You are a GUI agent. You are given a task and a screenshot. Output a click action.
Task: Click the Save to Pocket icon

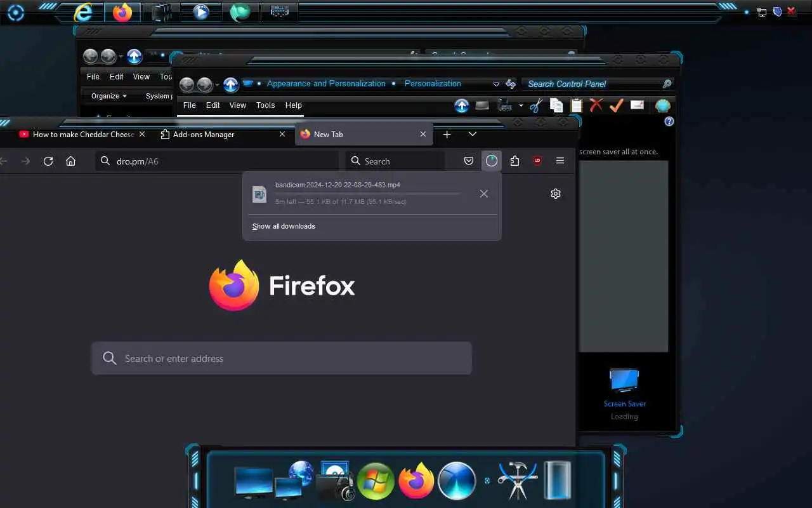click(469, 161)
